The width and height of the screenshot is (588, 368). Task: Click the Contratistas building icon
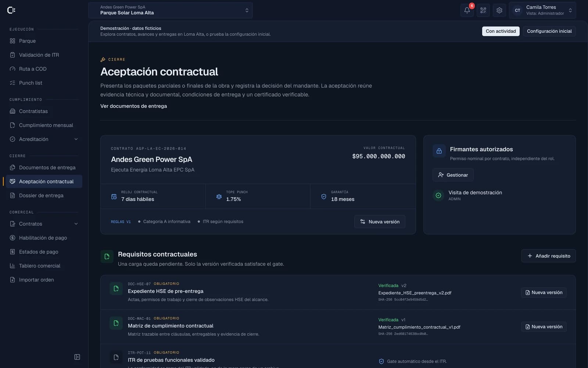click(x=12, y=111)
